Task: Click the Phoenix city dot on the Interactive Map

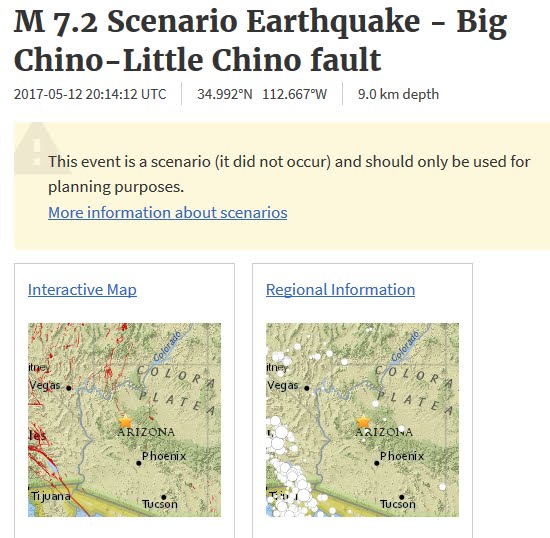Action: [x=139, y=463]
